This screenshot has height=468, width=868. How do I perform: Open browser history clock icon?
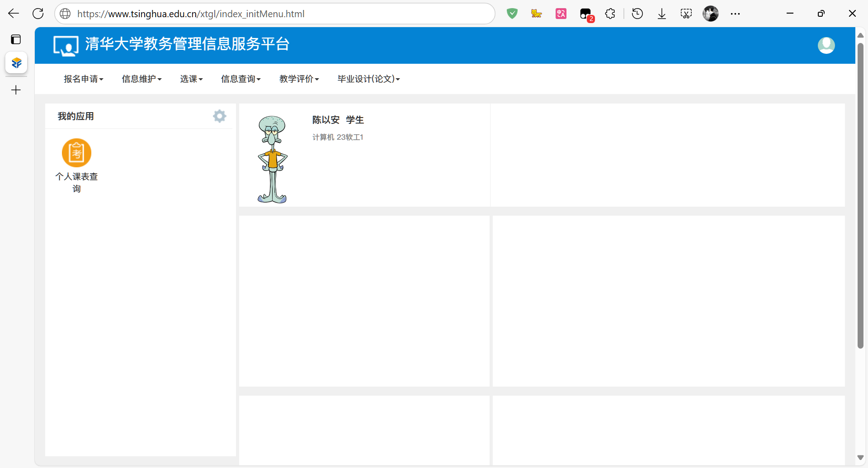pyautogui.click(x=637, y=14)
